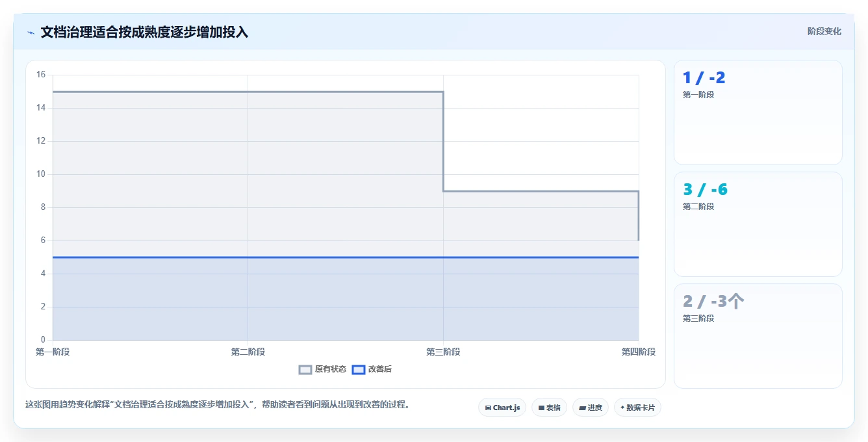Select the 2 / -3个 card value
Screen dimensions: 868x442
713,302
